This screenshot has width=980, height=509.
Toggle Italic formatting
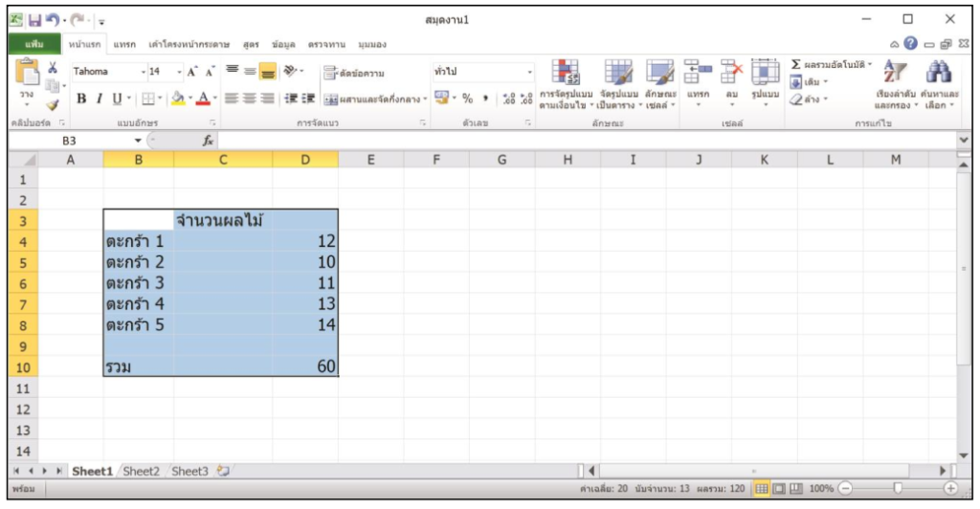coord(99,98)
